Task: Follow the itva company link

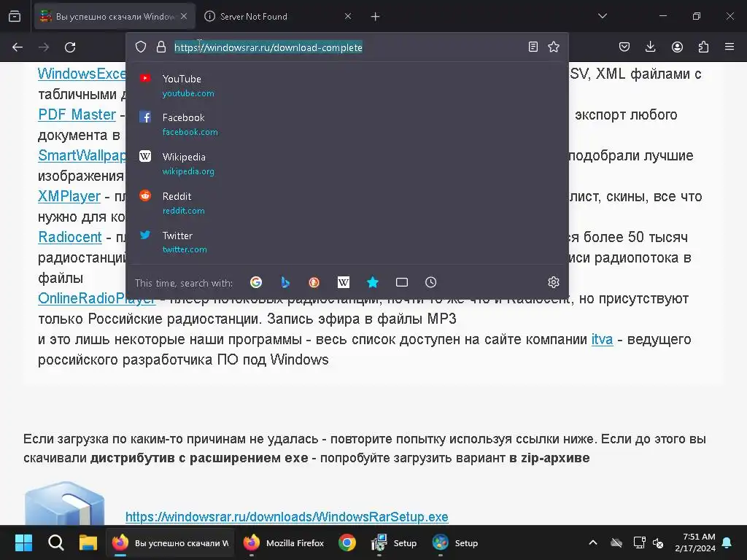Action: [602, 340]
